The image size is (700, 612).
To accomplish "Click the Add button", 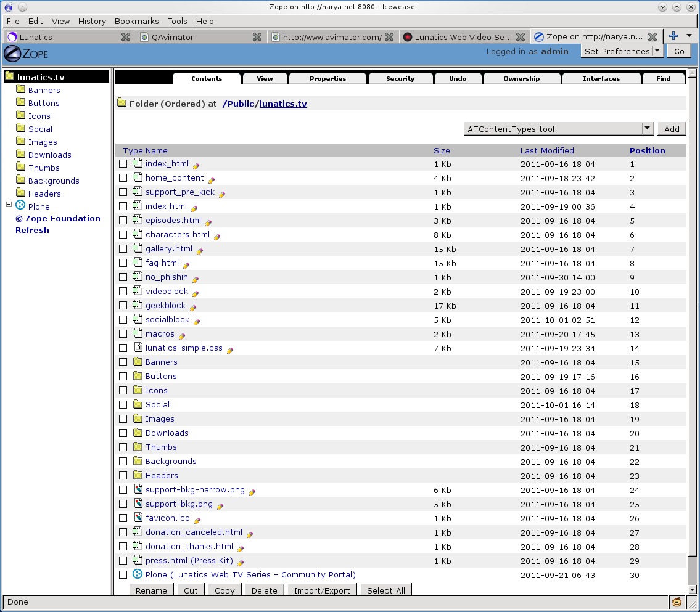I will (672, 129).
